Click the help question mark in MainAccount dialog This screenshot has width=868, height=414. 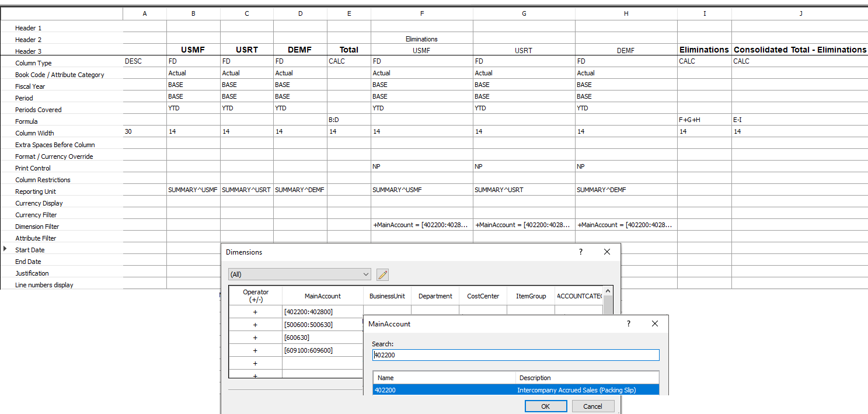(629, 323)
